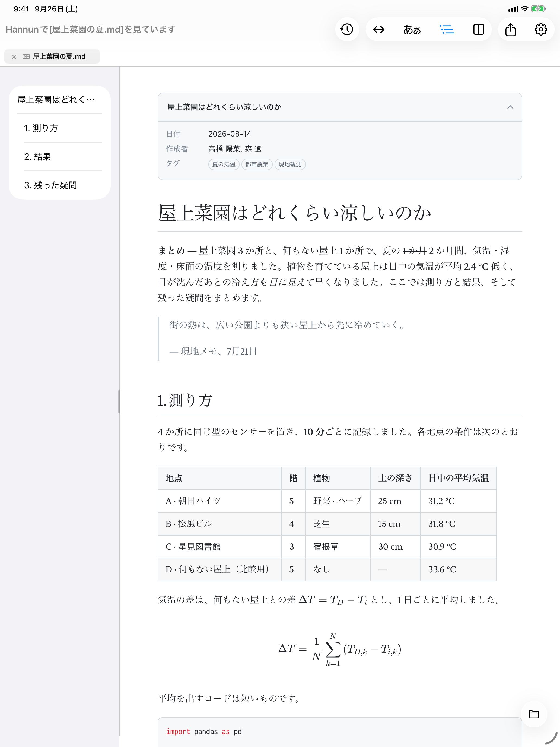560x747 pixels.
Task: Select the 都市農業 tag
Action: [257, 164]
